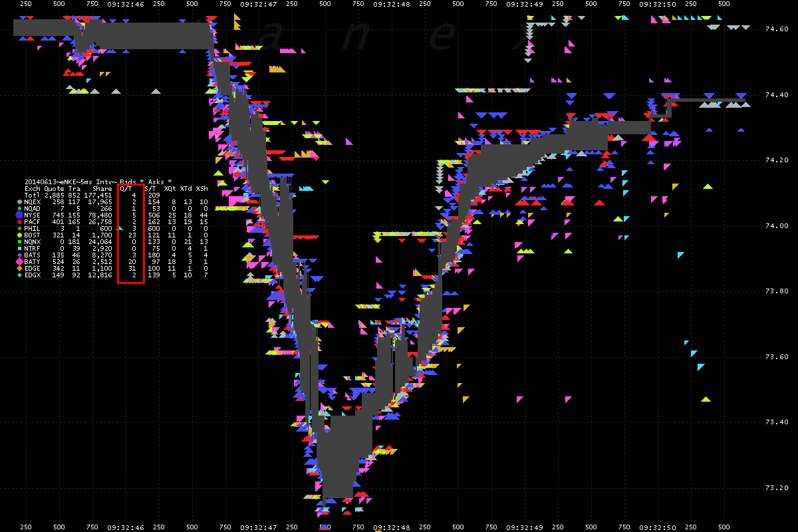Select the 'BATY' exchange label

pos(33,261)
